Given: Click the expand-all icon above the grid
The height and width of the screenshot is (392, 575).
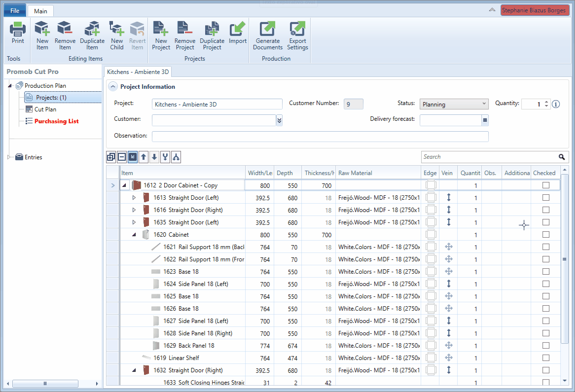Looking at the screenshot, I should pos(111,157).
